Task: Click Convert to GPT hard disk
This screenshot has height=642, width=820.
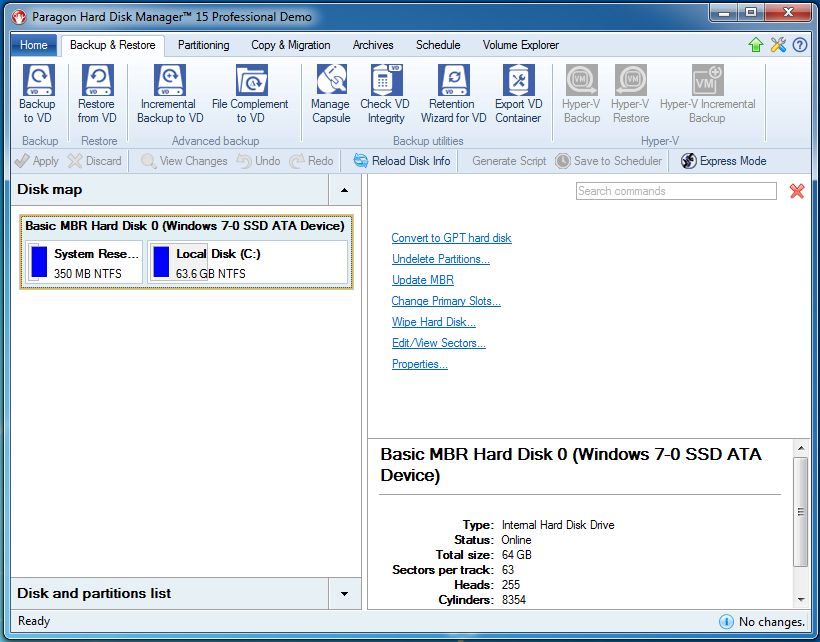Action: 450,238
